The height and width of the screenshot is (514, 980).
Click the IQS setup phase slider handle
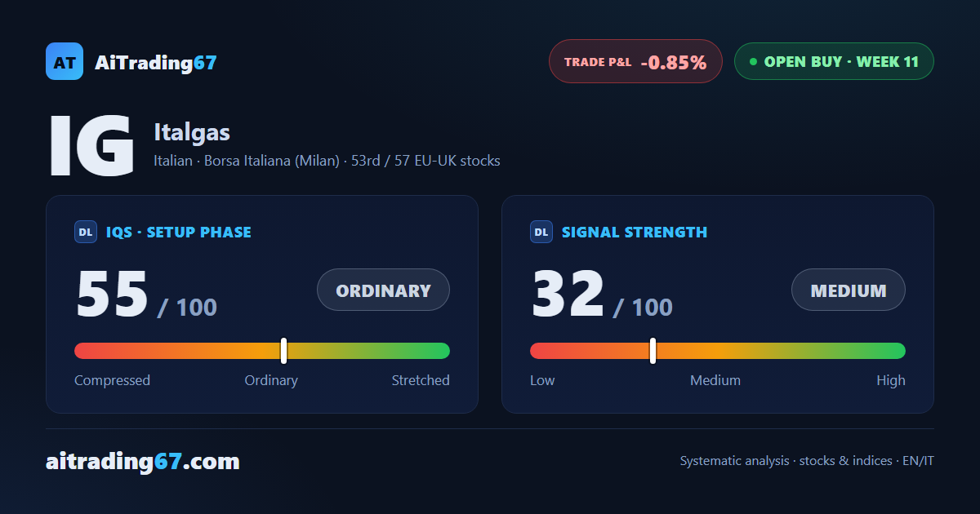(x=283, y=351)
